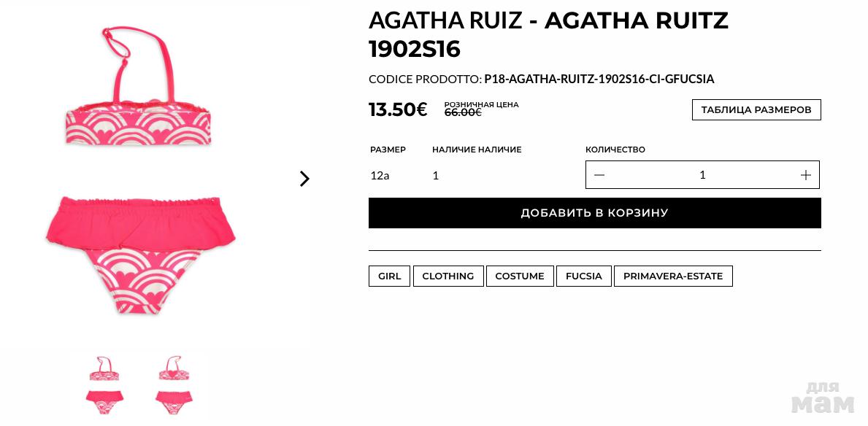Select the COSTUME tag

click(519, 276)
